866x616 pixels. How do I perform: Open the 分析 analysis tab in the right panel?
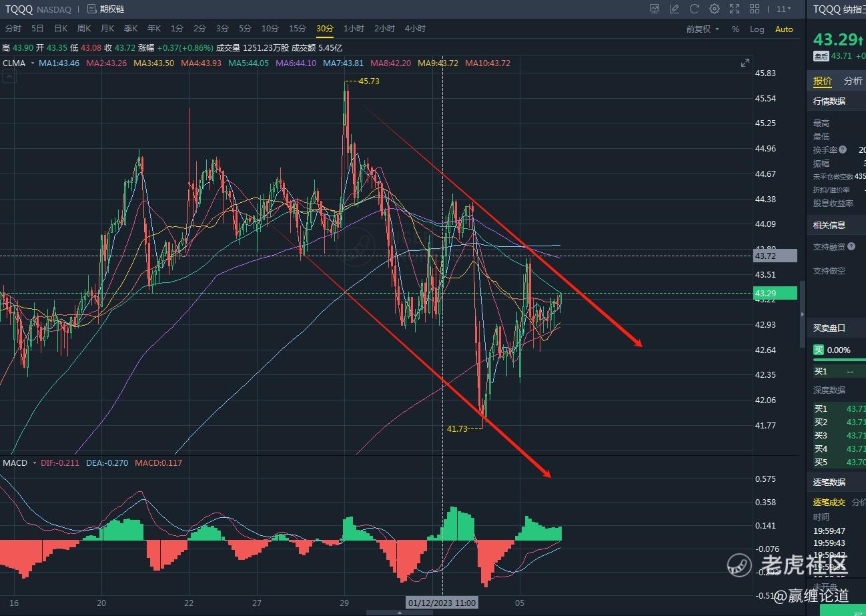click(x=853, y=81)
